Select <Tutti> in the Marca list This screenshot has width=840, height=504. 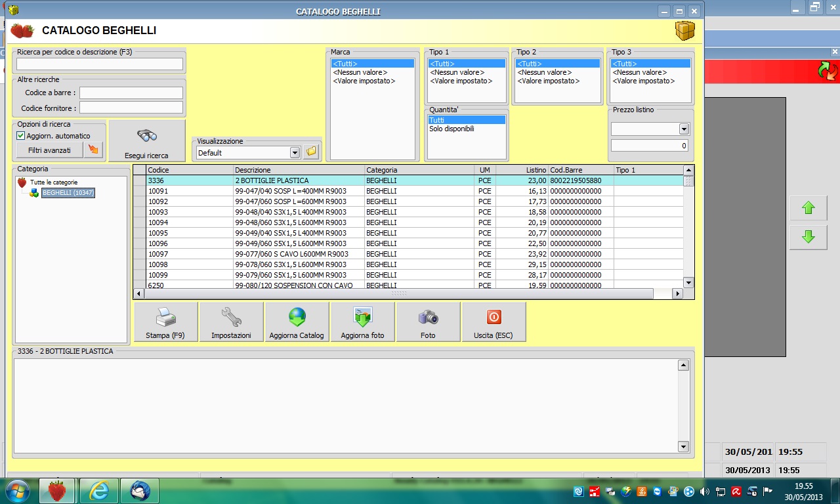tap(373, 64)
